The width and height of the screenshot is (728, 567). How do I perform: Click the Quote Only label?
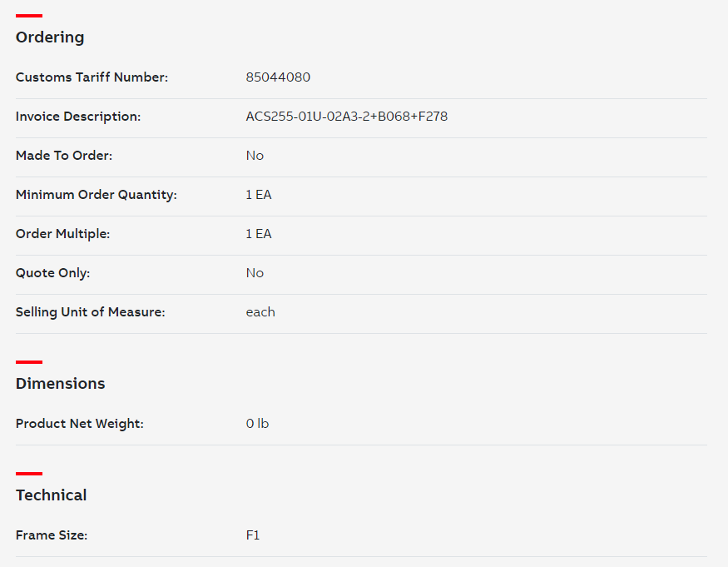(52, 273)
